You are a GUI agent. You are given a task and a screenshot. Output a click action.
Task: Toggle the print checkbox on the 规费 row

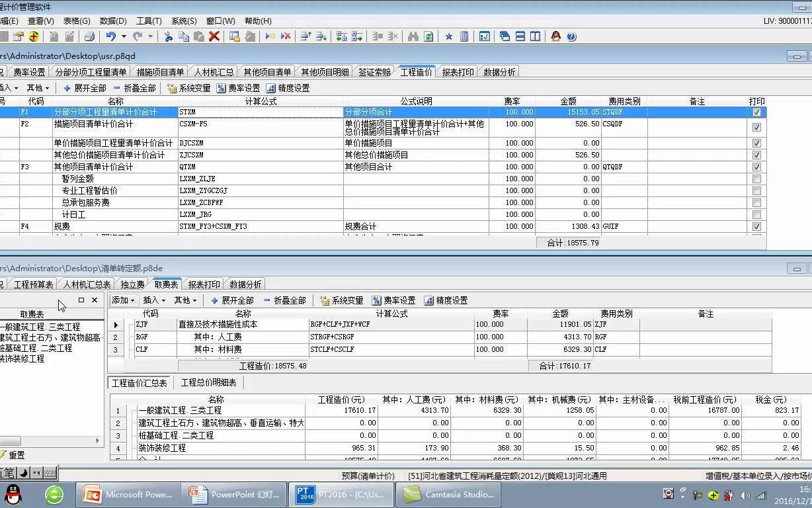coord(756,226)
